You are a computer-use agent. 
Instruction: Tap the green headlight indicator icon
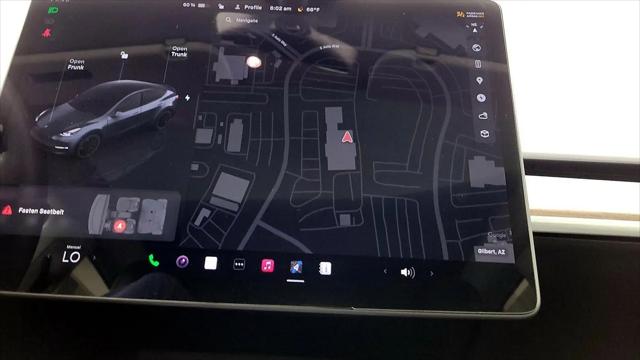coord(53,10)
